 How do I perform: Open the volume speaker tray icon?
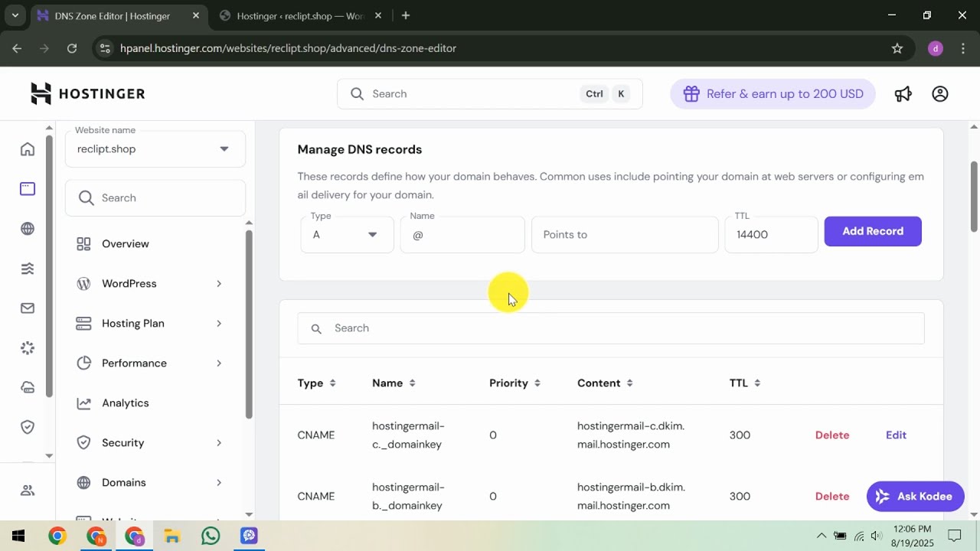(877, 536)
